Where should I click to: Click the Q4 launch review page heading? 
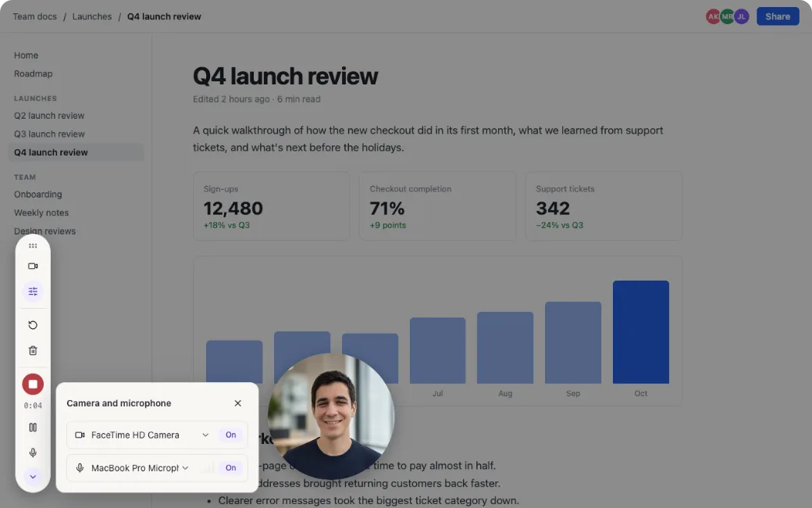point(285,77)
